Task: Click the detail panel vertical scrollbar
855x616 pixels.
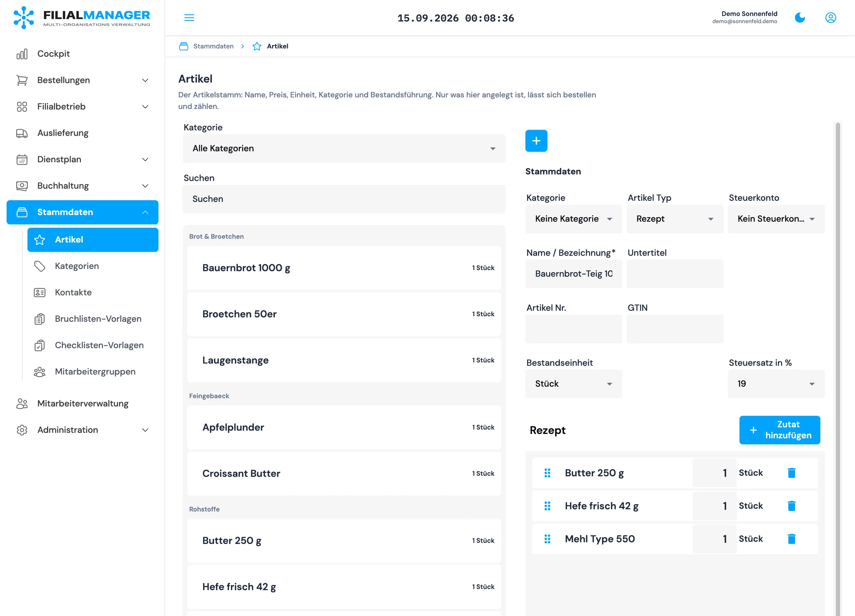Action: (837, 369)
